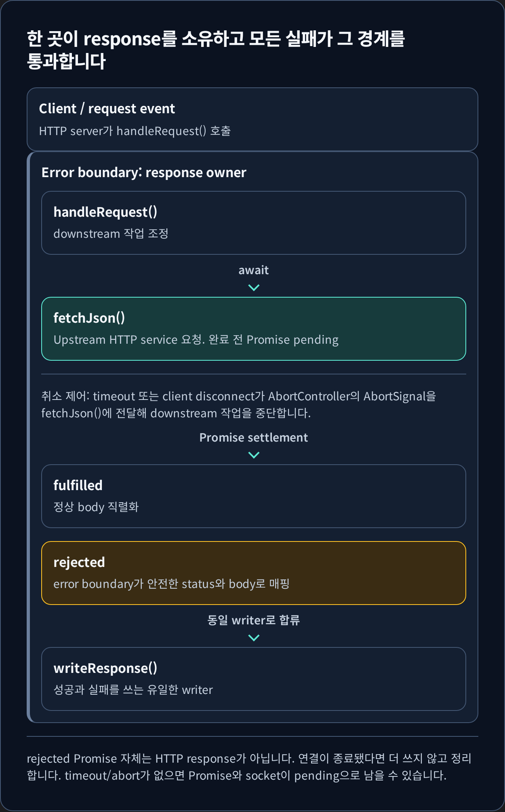Click the main title about response 소유
Image resolution: width=505 pixels, height=812 pixels.
pos(216,50)
